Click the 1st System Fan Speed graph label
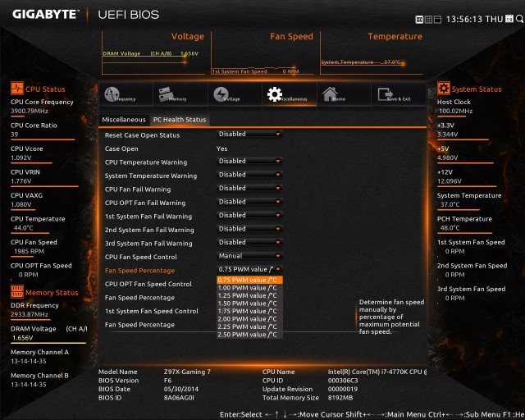This screenshot has height=420, width=525. pos(240,71)
